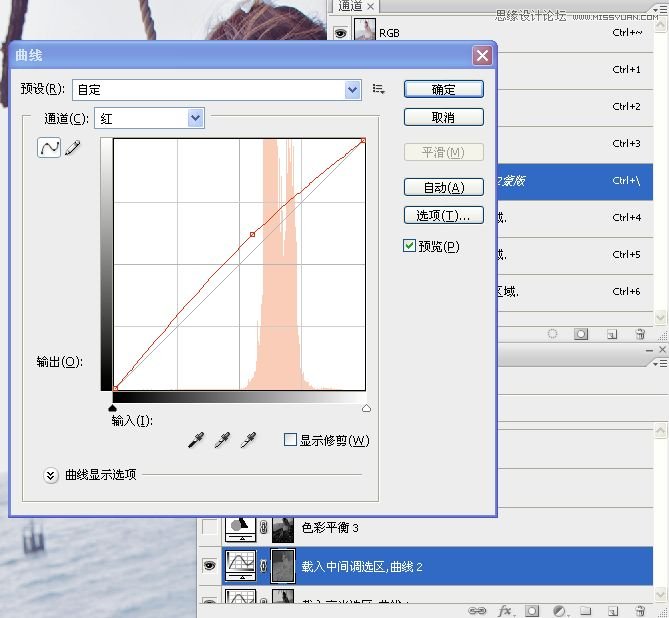Screen dimensions: 669x618
Task: Click the black input slider triangle
Action: pyautogui.click(x=112, y=408)
